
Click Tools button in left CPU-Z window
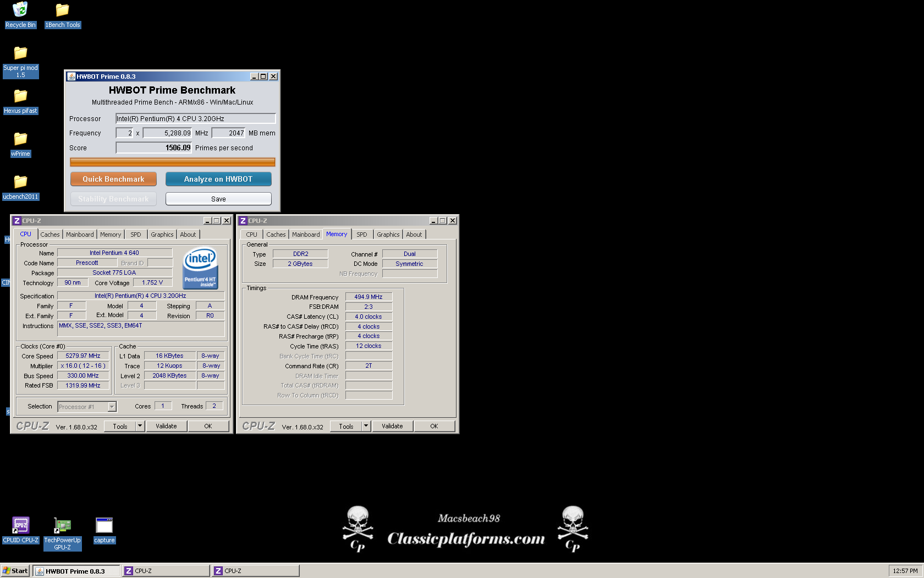click(120, 426)
